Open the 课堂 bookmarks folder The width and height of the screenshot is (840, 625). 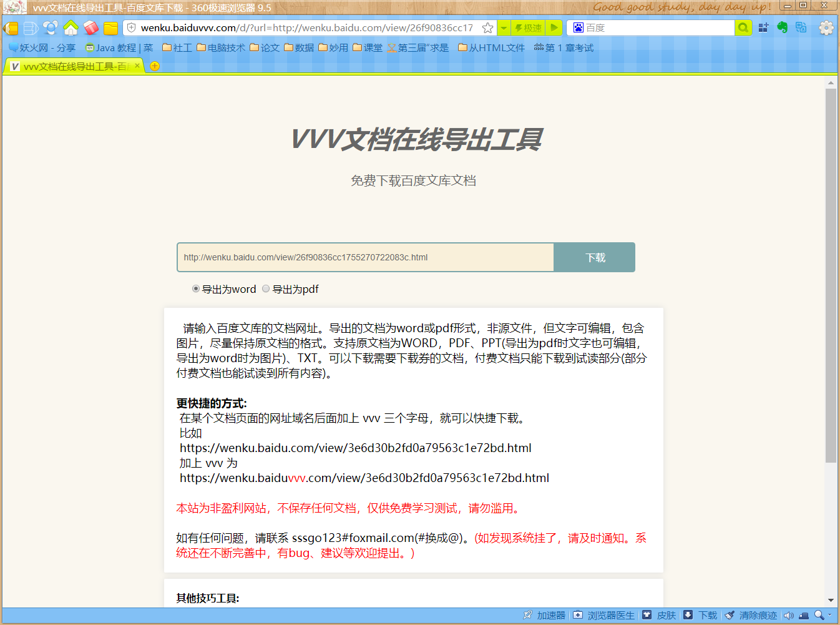[x=368, y=48]
